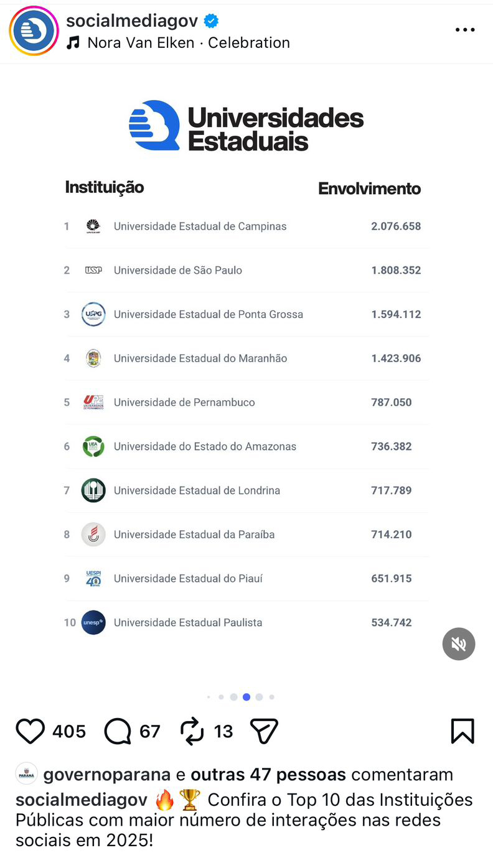Screen dimensions: 493x868
Task: Open comments via speech bubble icon
Action: [118, 731]
